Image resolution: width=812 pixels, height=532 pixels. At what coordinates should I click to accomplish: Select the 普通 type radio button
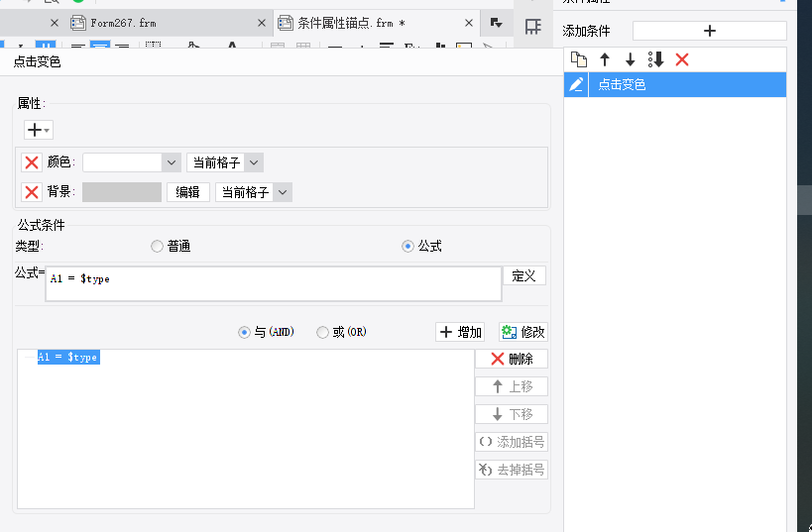pos(157,247)
